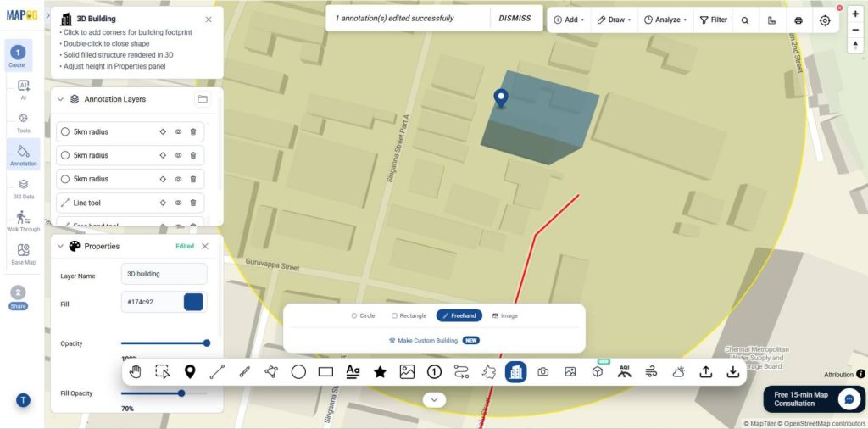Screen dimensions: 868x429
Task: Click the Filter button
Action: pos(714,20)
